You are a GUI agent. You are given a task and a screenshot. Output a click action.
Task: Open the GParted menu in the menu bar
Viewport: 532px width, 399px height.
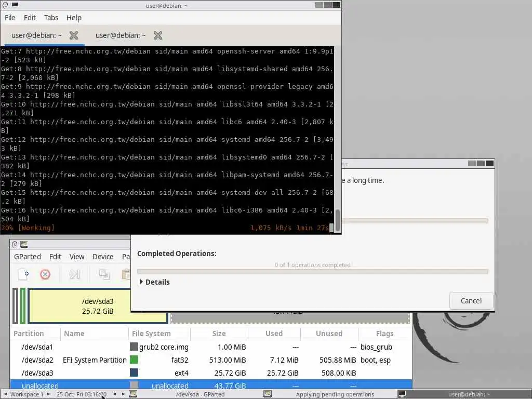click(x=27, y=257)
